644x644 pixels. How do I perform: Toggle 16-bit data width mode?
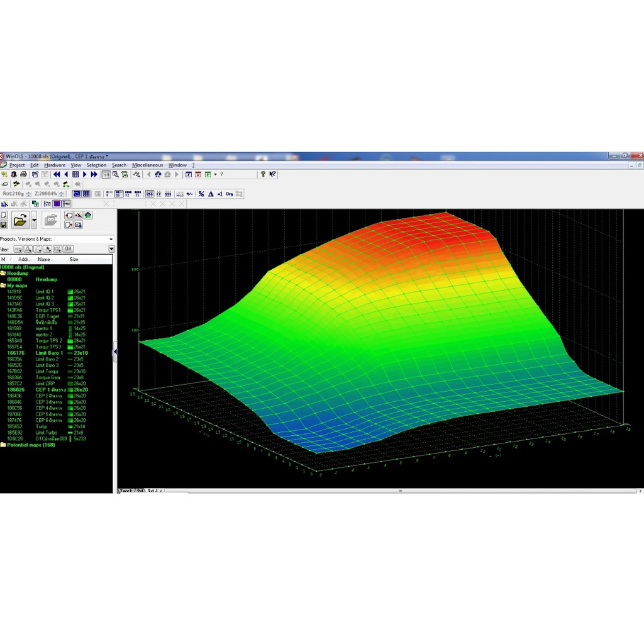point(119,194)
